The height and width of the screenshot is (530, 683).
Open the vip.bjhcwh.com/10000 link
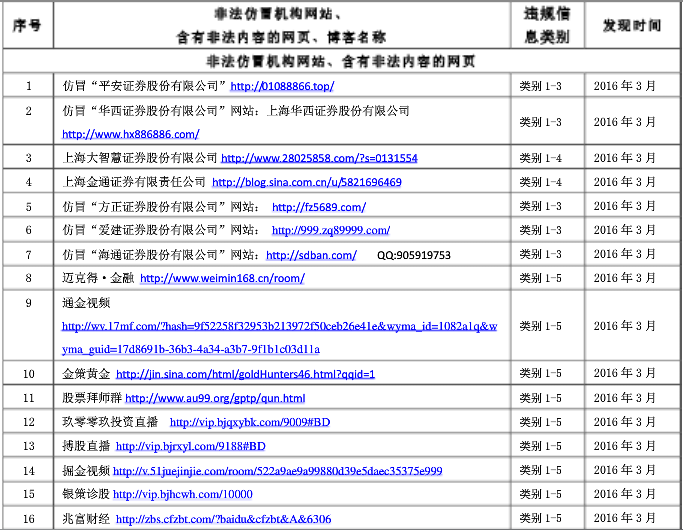[182, 494]
